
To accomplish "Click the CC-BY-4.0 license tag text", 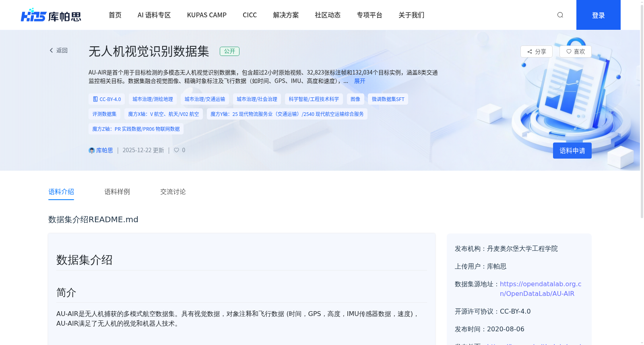I will click(110, 99).
